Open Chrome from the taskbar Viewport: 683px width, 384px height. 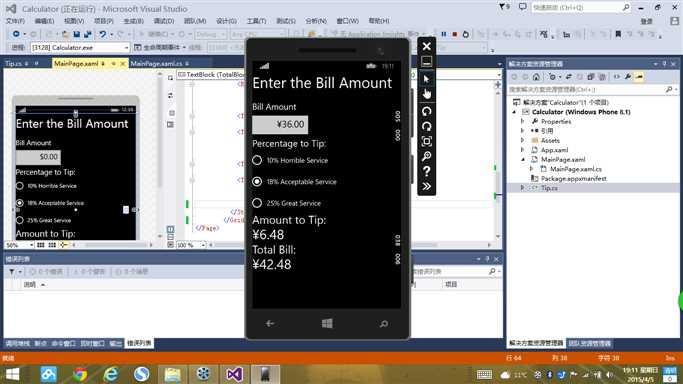click(x=80, y=374)
